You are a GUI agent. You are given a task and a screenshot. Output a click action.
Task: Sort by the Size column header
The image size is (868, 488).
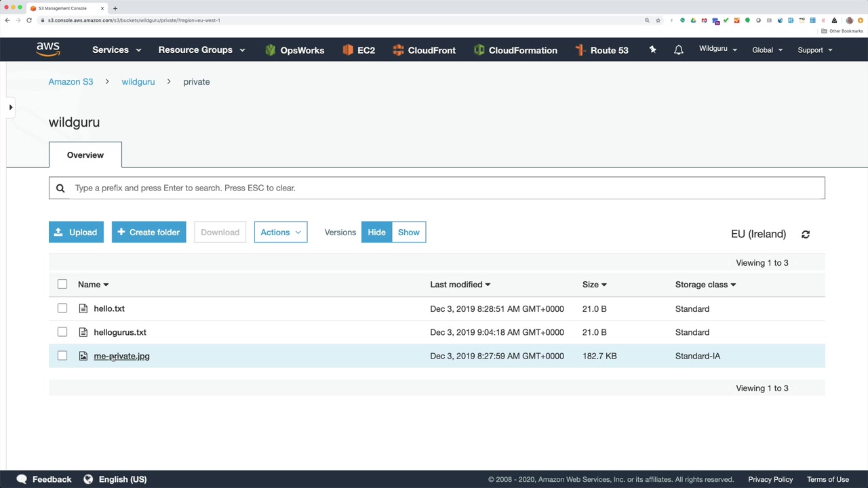(x=594, y=285)
